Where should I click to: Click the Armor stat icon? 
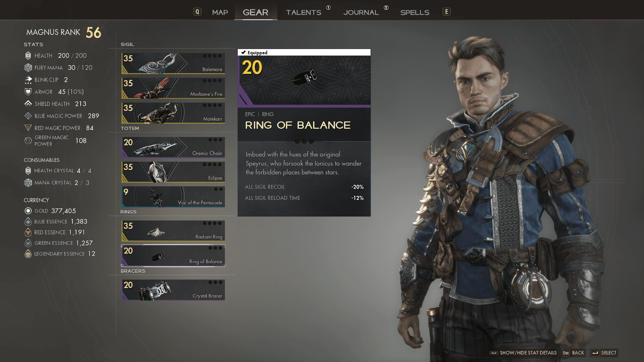click(27, 92)
